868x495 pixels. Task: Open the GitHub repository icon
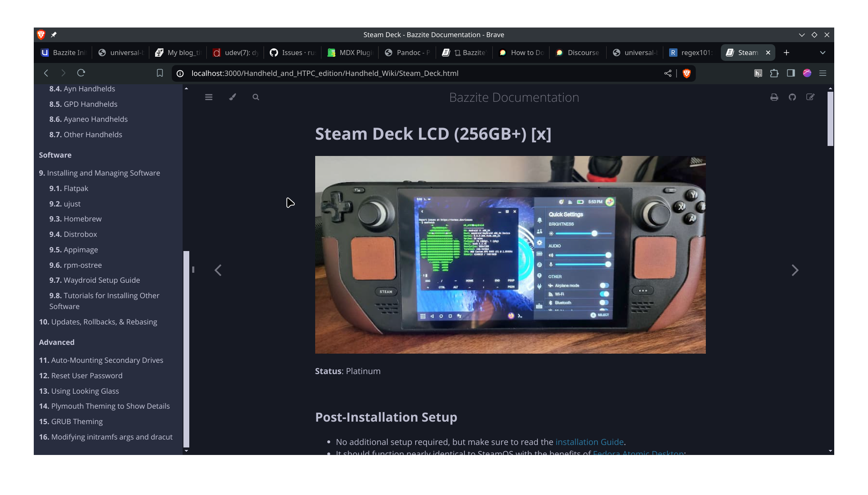click(x=792, y=97)
